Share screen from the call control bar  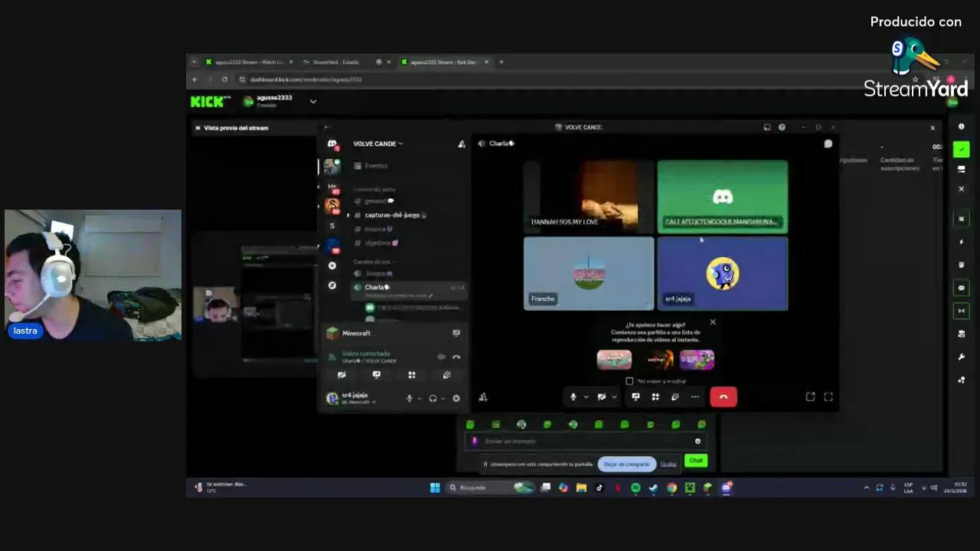635,396
